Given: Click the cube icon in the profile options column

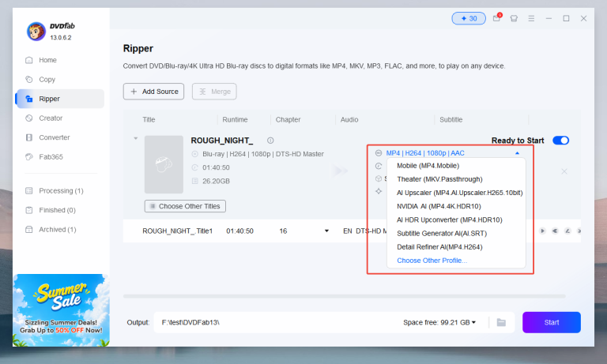Looking at the screenshot, I should (x=379, y=178).
